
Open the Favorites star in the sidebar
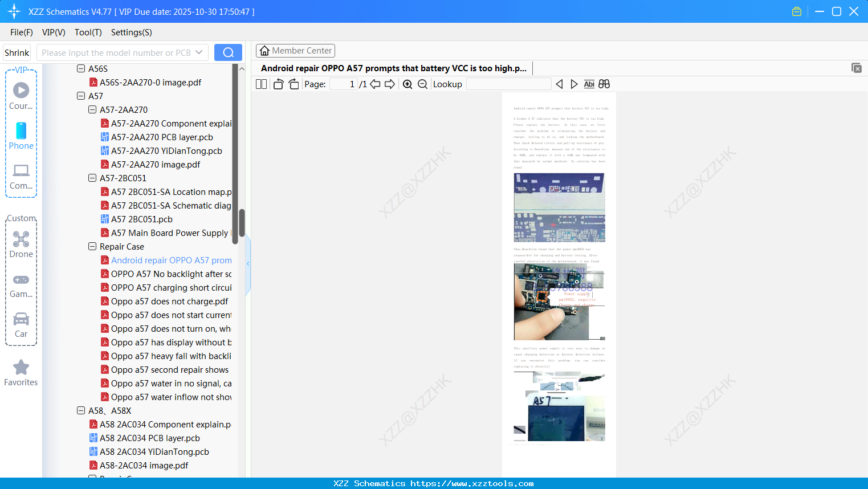pyautogui.click(x=21, y=373)
